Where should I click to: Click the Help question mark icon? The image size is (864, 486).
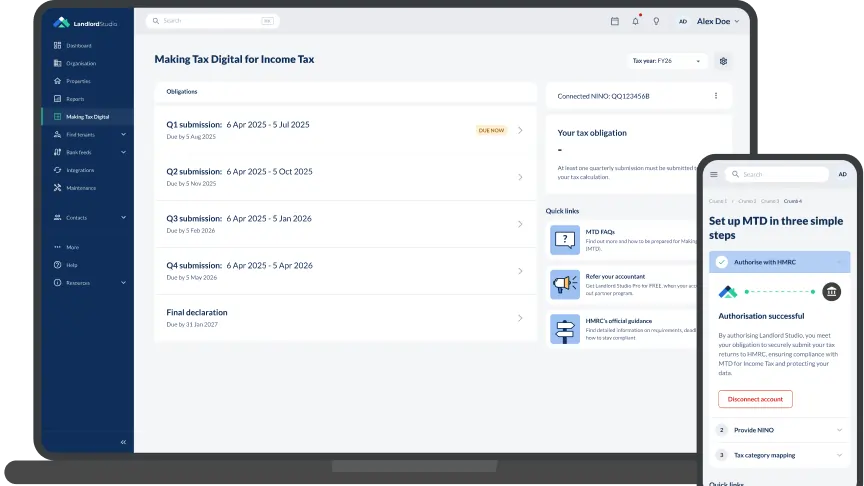[x=57, y=265]
